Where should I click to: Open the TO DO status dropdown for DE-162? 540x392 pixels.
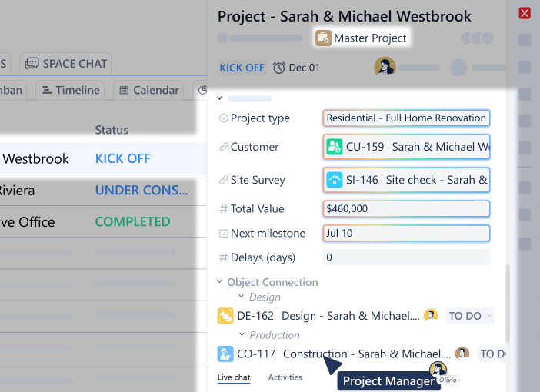pos(469,316)
